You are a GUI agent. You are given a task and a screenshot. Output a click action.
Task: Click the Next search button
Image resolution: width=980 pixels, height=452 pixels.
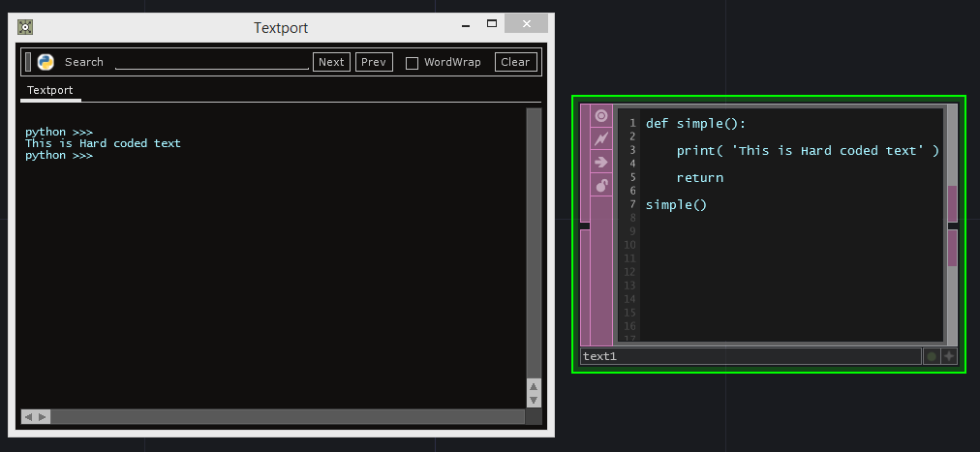click(x=331, y=62)
